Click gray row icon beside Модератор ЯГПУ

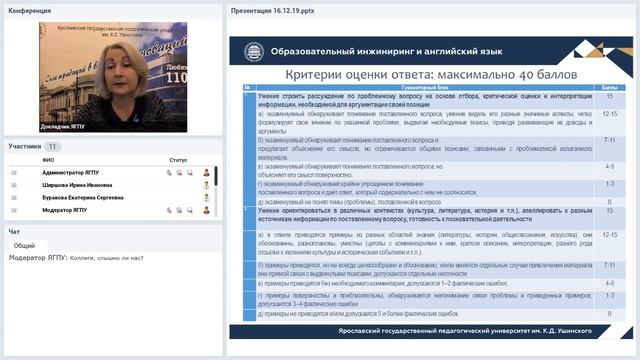point(14,210)
